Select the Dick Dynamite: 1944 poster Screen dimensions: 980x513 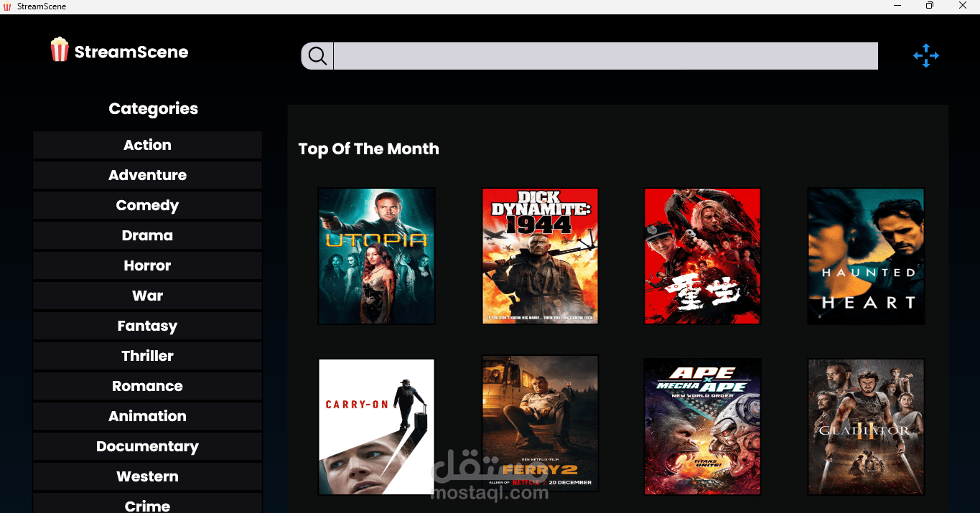click(540, 256)
